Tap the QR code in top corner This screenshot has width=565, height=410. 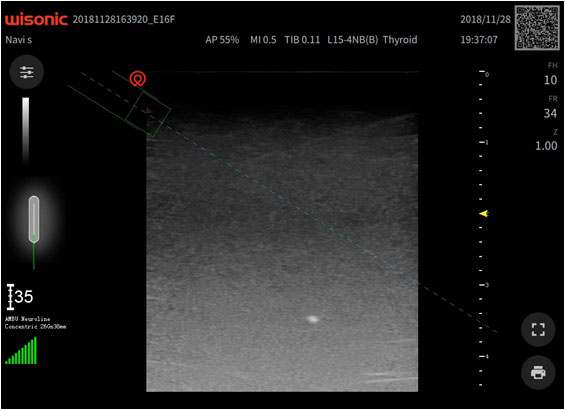(537, 28)
